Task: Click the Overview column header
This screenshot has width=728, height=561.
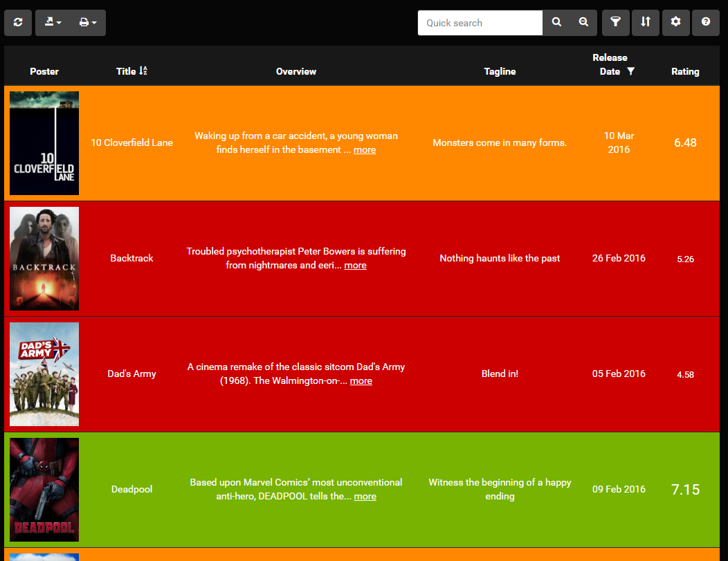Action: [x=295, y=71]
